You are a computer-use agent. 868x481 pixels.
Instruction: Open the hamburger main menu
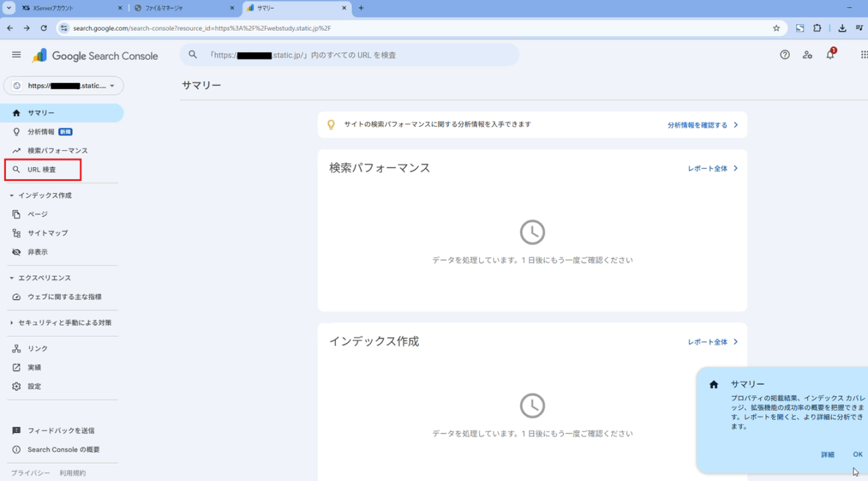(17, 55)
